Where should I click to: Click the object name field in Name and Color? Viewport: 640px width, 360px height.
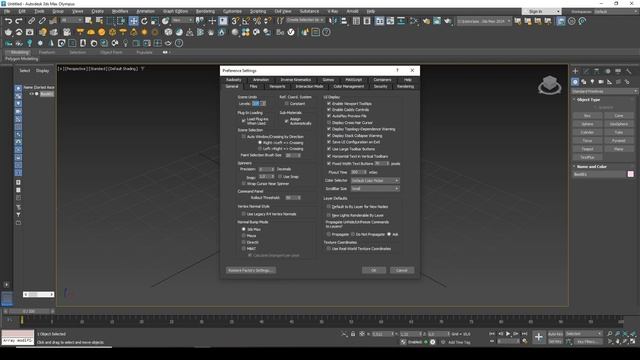pos(599,174)
